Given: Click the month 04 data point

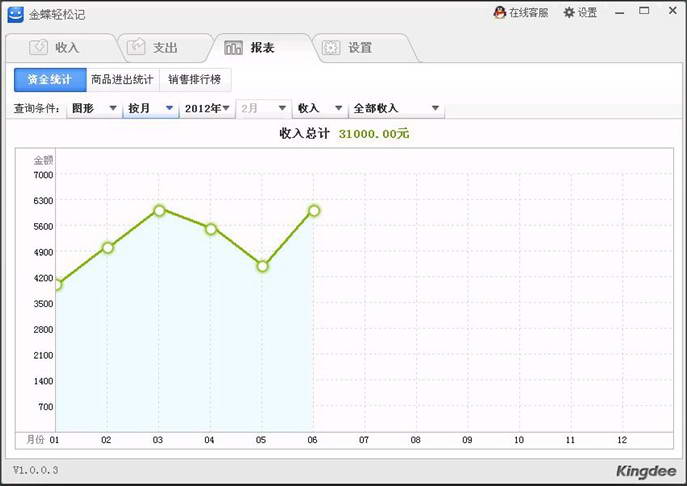Looking at the screenshot, I should tap(211, 229).
